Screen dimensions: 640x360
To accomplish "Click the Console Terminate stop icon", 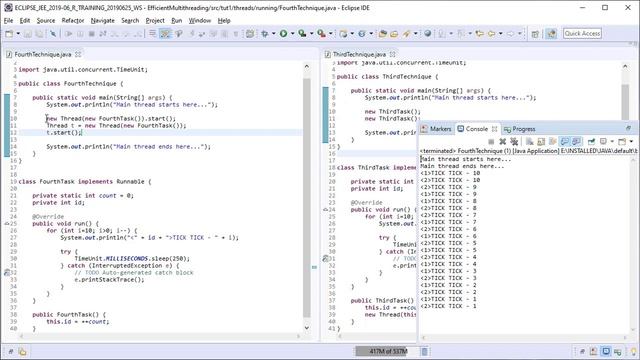I will point(491,141).
